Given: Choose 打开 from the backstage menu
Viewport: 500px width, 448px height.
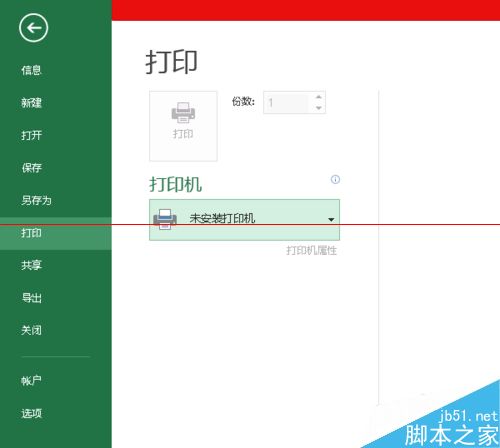Looking at the screenshot, I should [x=31, y=135].
